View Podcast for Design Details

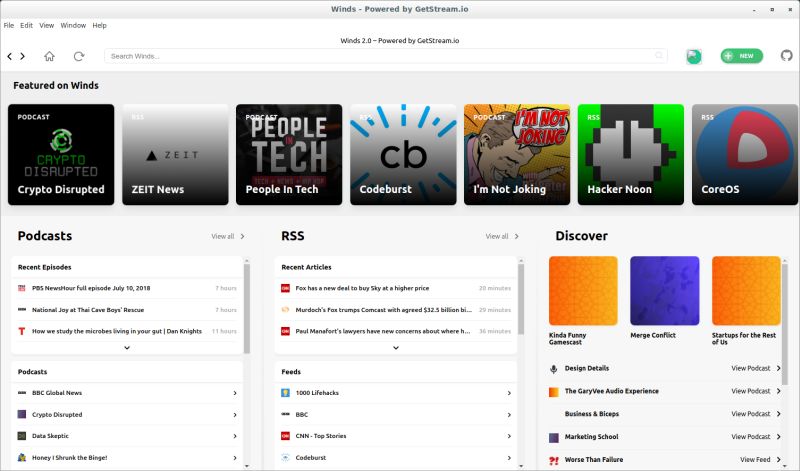click(x=756, y=368)
